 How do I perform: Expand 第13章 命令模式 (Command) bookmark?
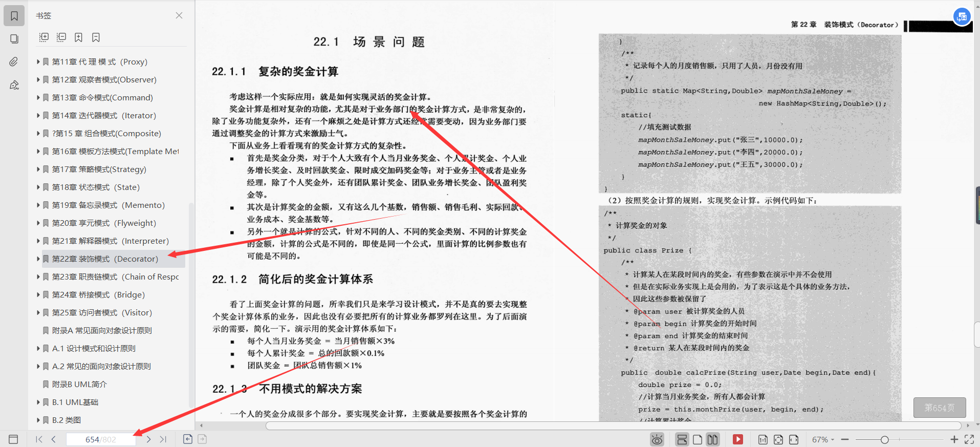click(x=38, y=97)
